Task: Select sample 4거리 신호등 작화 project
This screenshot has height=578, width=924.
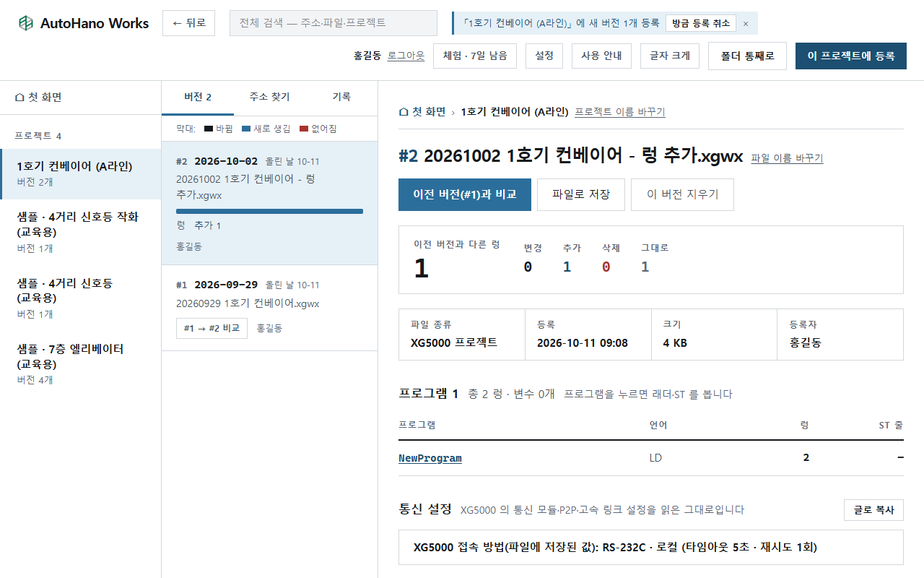Action: point(80,232)
